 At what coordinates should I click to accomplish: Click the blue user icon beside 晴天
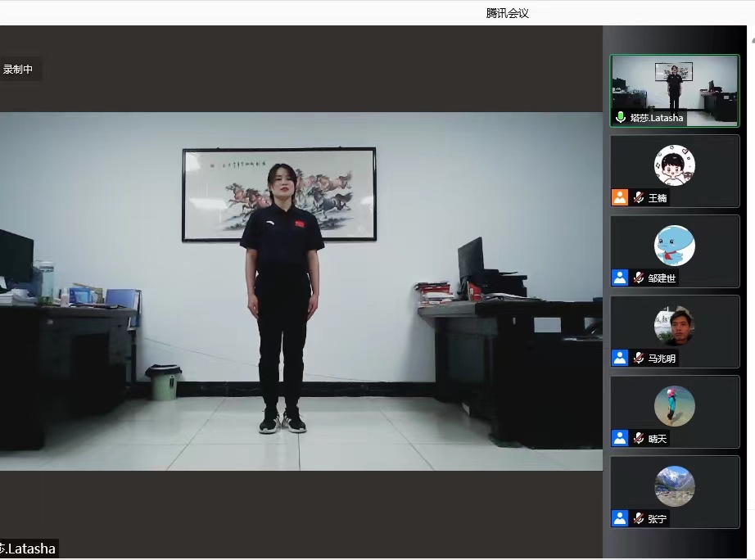(620, 438)
